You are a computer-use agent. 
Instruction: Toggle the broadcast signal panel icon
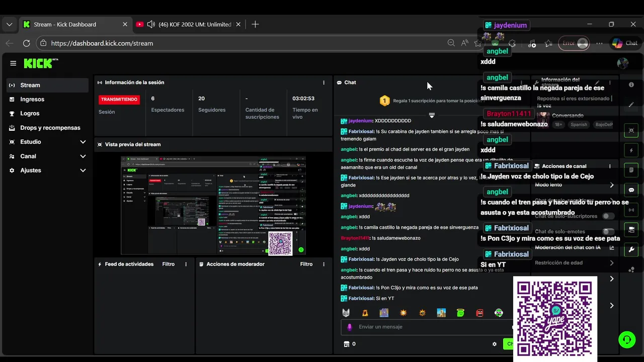coord(631,210)
